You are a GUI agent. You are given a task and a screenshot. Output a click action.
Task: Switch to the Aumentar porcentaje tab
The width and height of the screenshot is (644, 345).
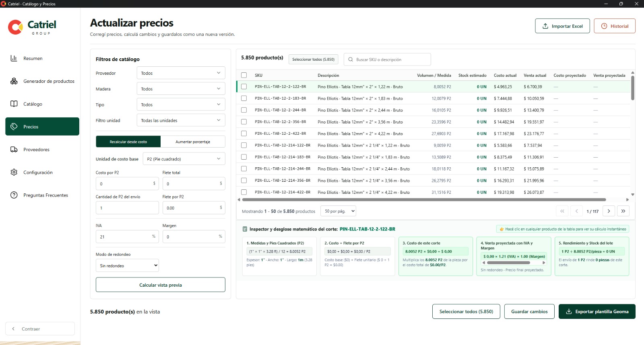193,142
